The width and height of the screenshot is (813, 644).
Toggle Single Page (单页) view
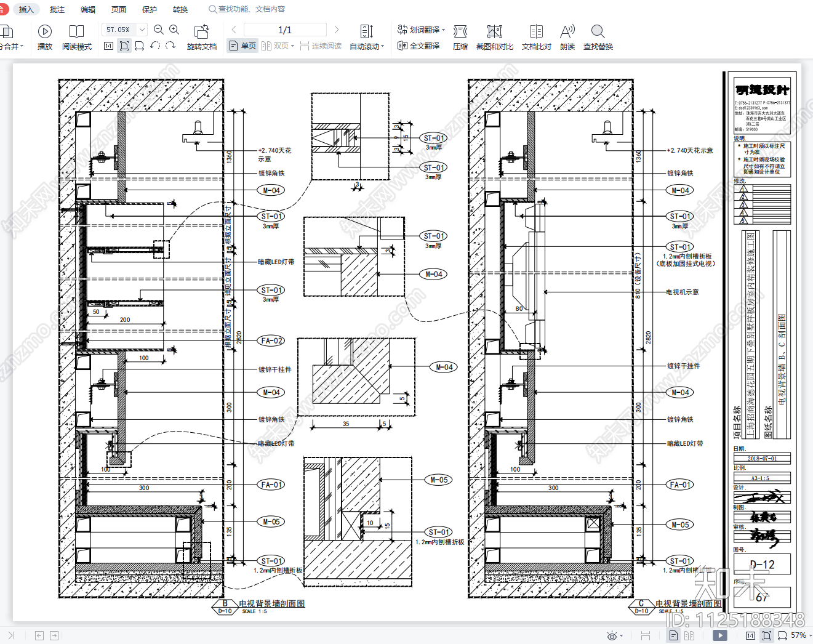coord(242,46)
